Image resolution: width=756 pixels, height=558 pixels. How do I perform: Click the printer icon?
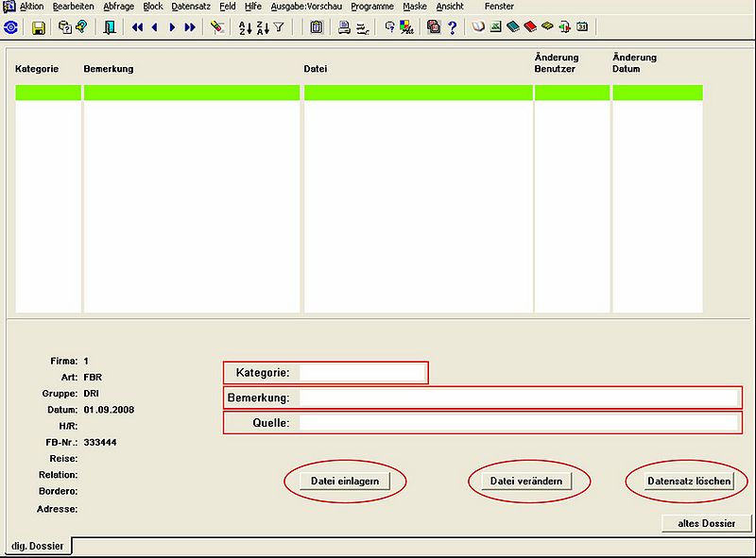tap(344, 27)
